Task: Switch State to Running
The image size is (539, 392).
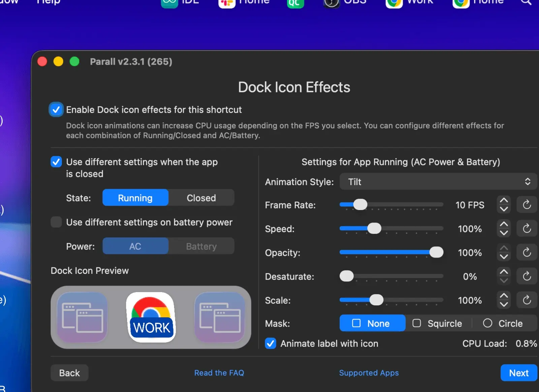Action: click(135, 198)
